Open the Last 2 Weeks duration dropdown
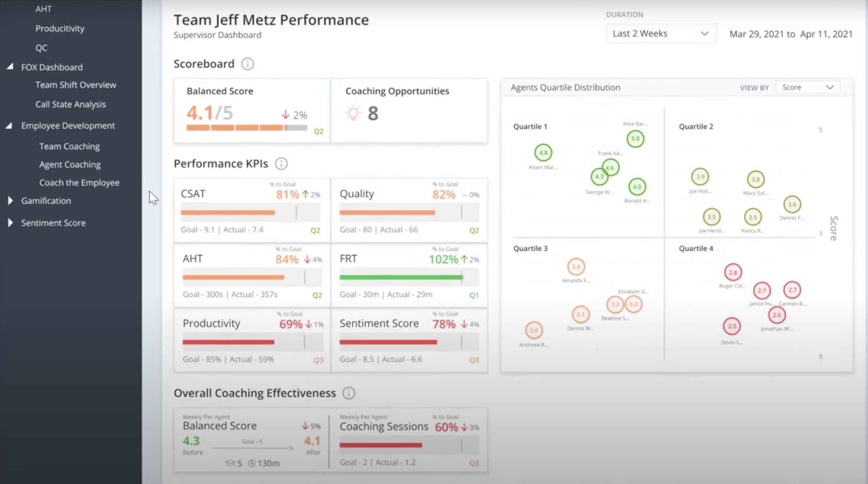The width and height of the screenshot is (868, 484). point(661,34)
